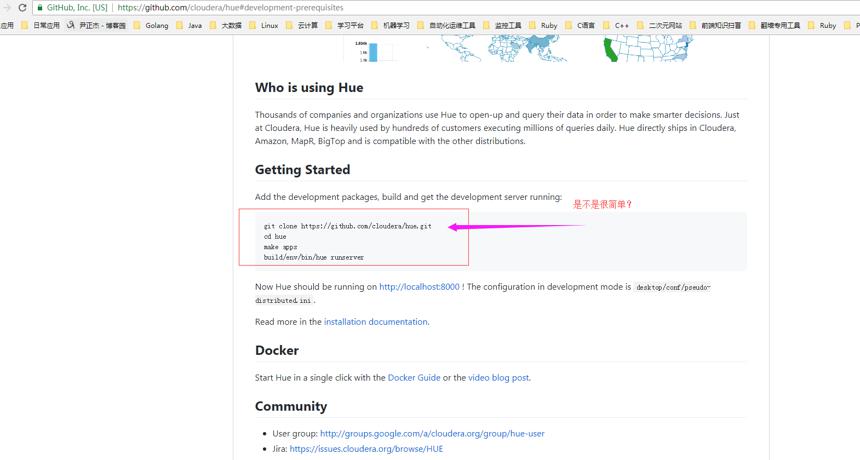This screenshot has height=460, width=860.
Task: Open the 日常应用 bookmark folder
Action: (x=40, y=25)
